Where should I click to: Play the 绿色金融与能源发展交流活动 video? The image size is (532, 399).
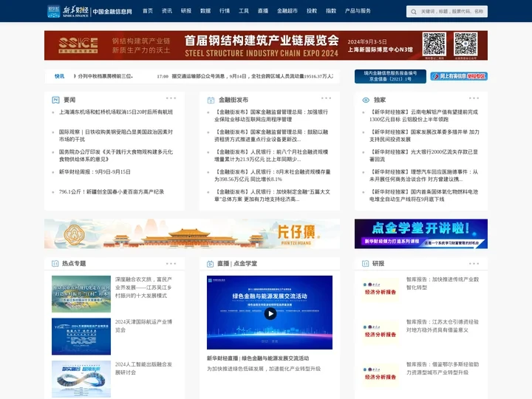[x=270, y=313]
